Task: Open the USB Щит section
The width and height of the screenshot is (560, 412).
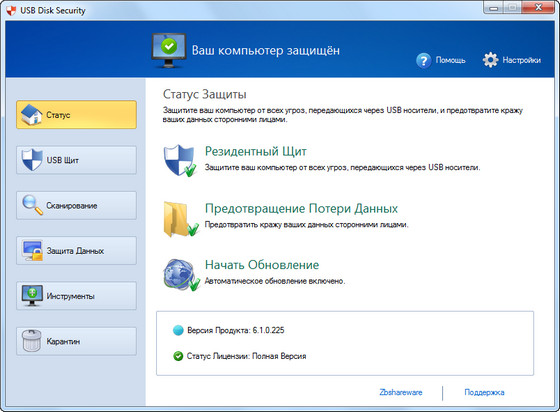Action: click(x=76, y=160)
